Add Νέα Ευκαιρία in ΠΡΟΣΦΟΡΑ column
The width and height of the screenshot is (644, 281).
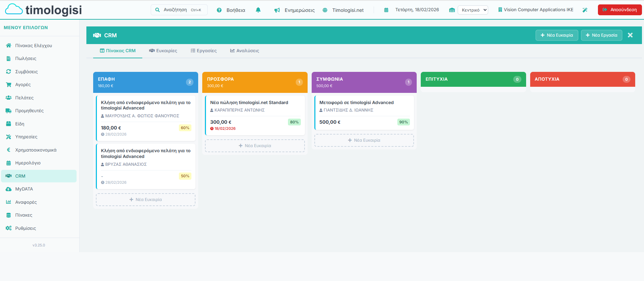[255, 146]
